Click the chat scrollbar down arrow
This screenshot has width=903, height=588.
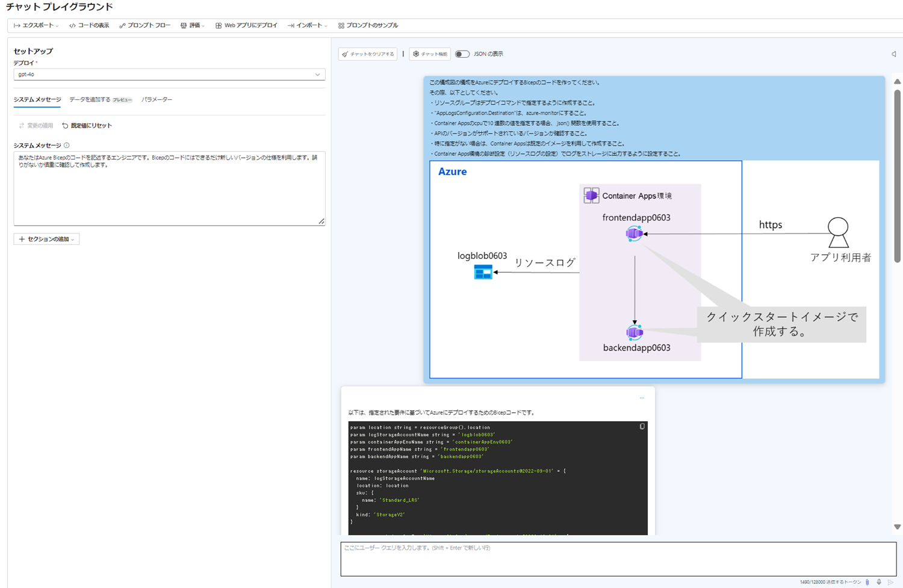pyautogui.click(x=897, y=527)
